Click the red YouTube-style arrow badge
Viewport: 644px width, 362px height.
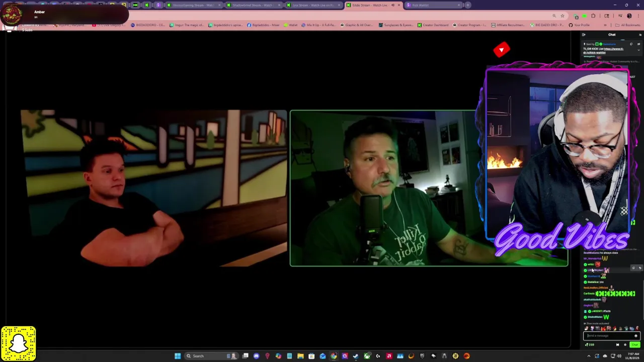click(x=502, y=50)
